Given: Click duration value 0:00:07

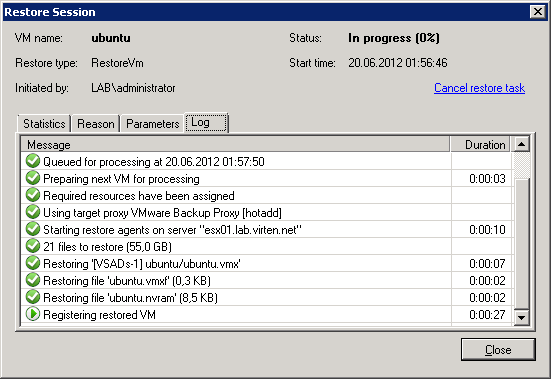Looking at the screenshot, I should [487, 263].
